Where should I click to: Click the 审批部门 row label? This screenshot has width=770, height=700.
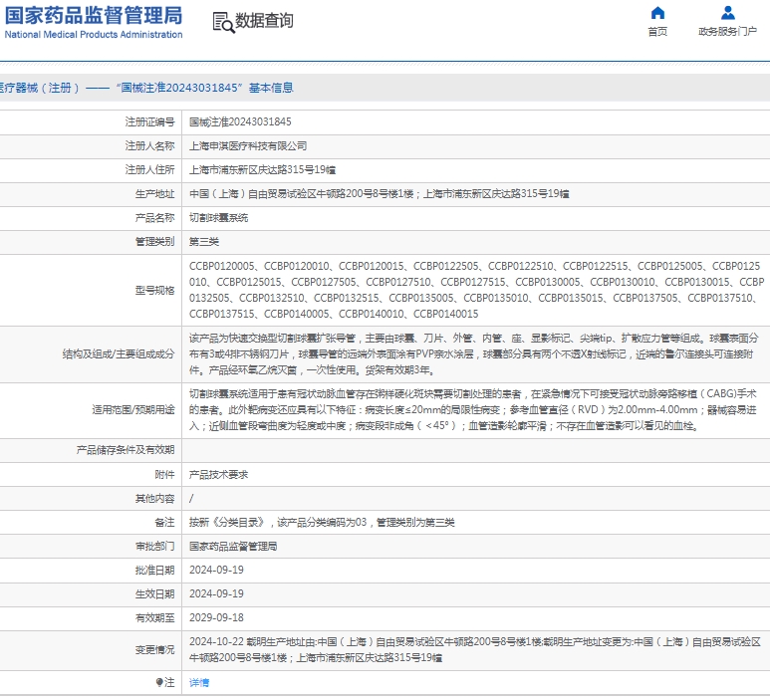pyautogui.click(x=154, y=547)
